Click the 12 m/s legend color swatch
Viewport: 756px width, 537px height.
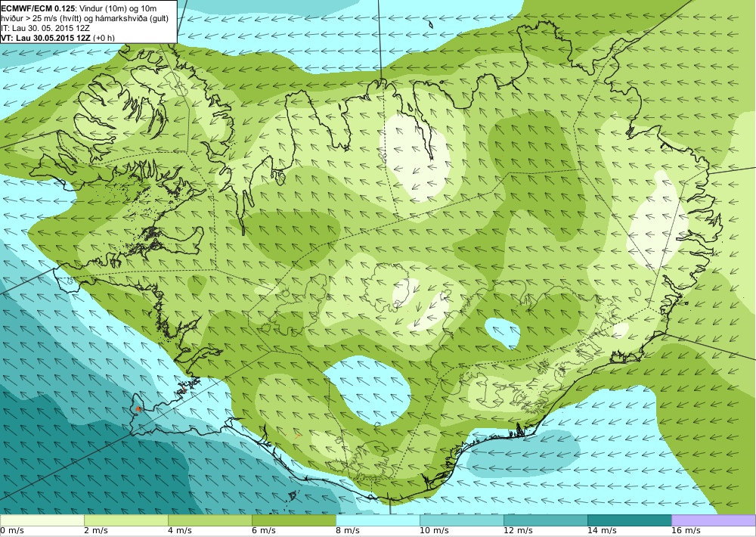(x=545, y=520)
